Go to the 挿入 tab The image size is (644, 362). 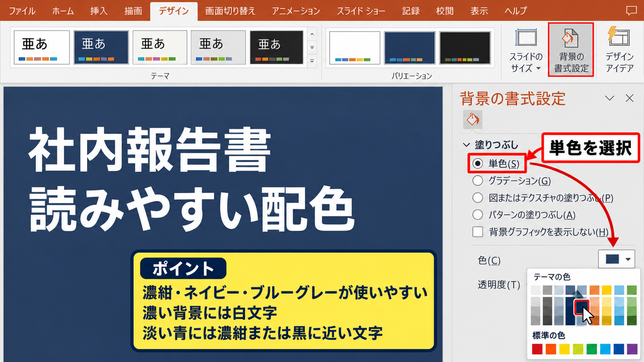click(99, 11)
